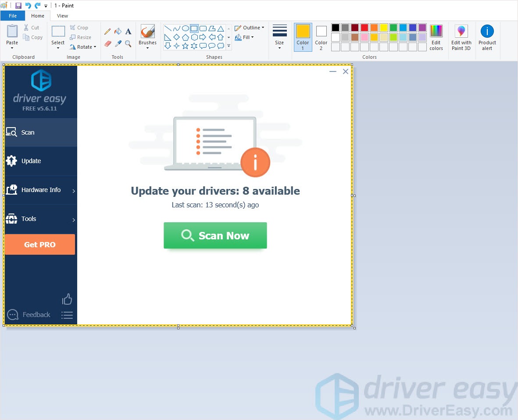Open the Paste dropdown arrow
Image resolution: width=518 pixels, height=420 pixels.
point(12,49)
